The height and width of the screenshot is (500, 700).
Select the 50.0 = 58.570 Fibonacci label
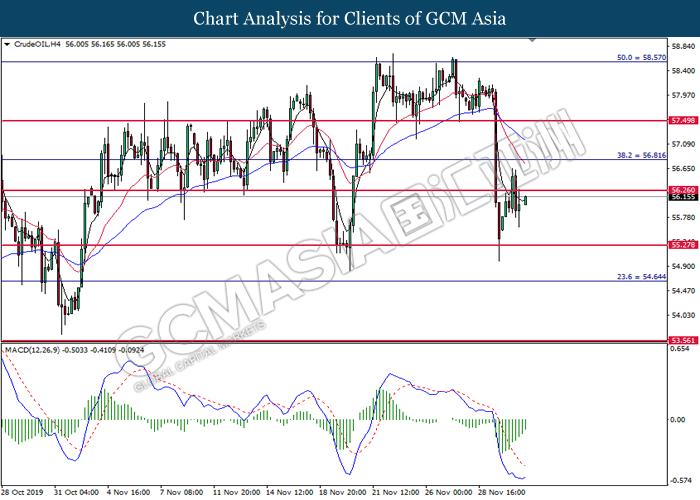coord(641,58)
